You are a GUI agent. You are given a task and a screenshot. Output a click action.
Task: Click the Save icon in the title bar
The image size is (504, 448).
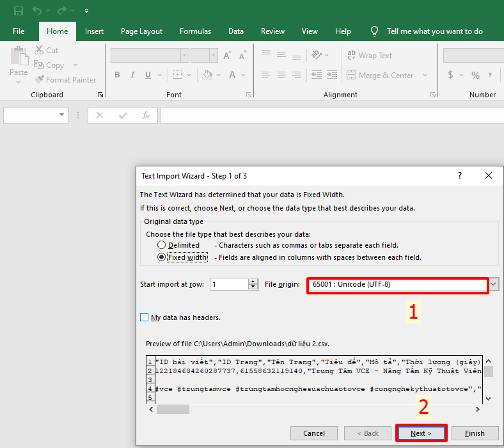[x=19, y=11]
